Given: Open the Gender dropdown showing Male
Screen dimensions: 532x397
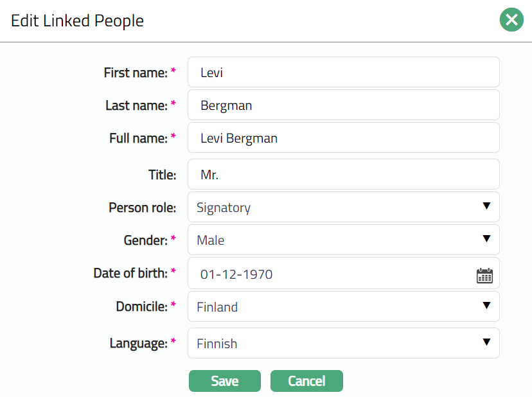Looking at the screenshot, I should coord(343,240).
